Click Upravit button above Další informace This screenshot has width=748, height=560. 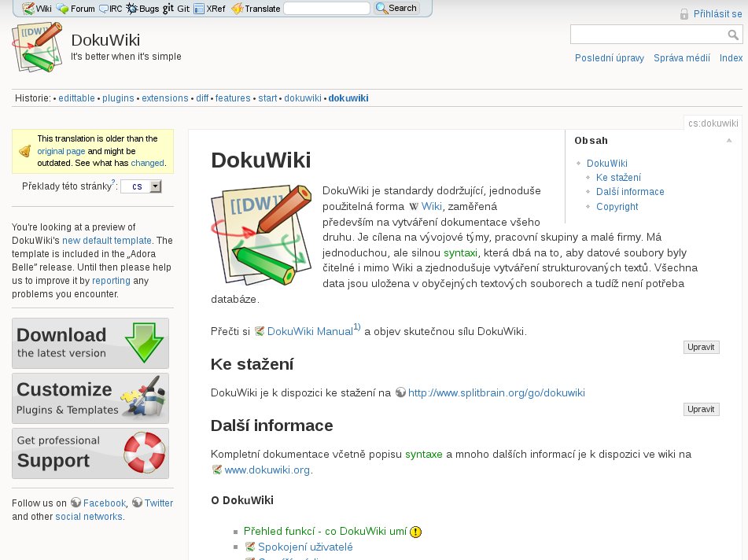[701, 409]
